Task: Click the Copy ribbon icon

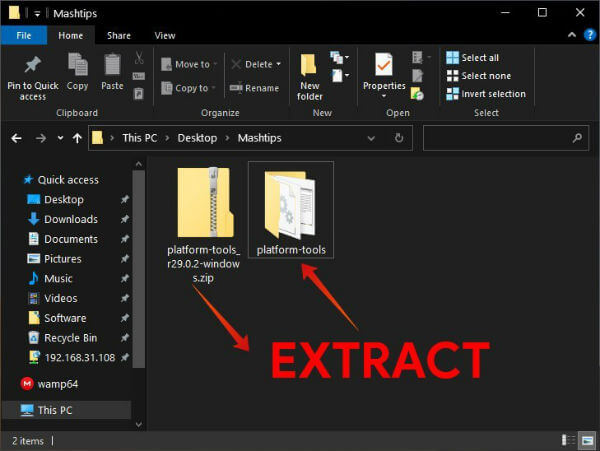Action: point(78,64)
